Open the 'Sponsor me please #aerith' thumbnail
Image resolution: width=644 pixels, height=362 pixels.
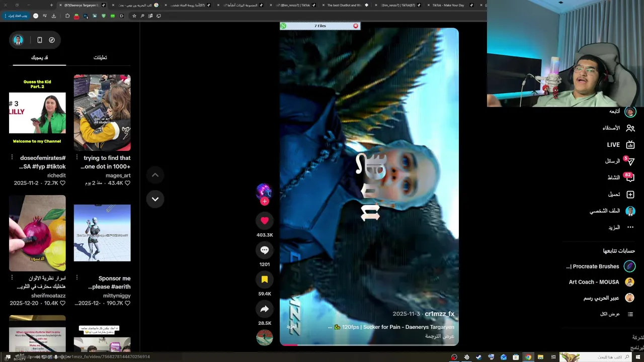(x=102, y=233)
